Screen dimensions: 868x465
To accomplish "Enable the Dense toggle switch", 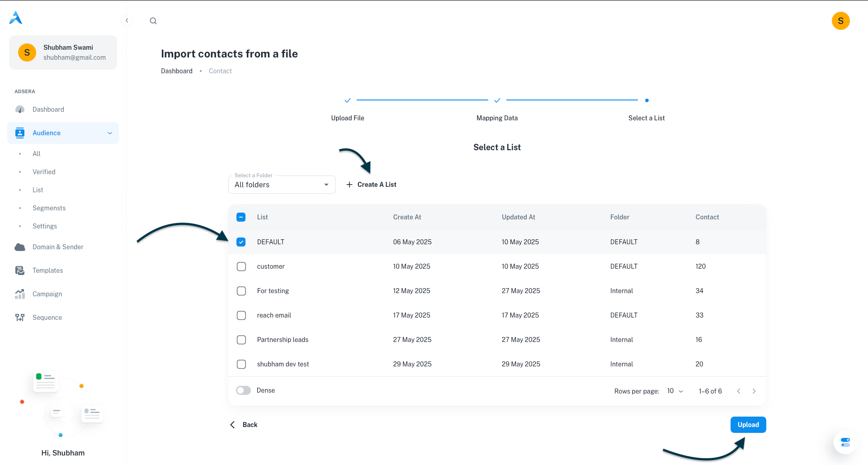I will [243, 390].
